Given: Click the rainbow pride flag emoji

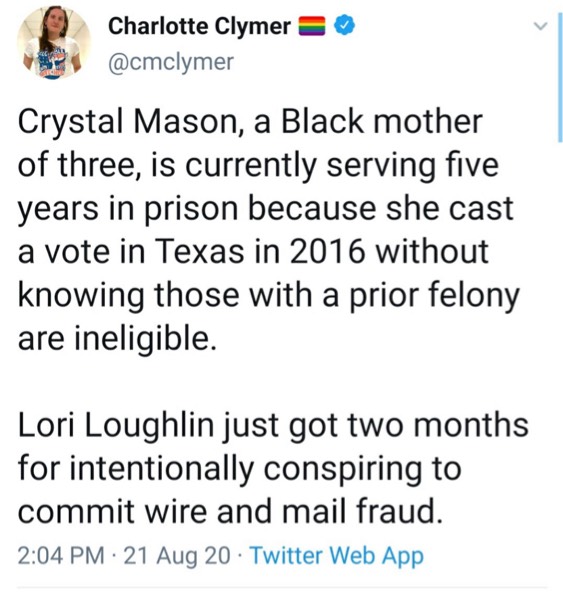Looking at the screenshot, I should [x=313, y=27].
